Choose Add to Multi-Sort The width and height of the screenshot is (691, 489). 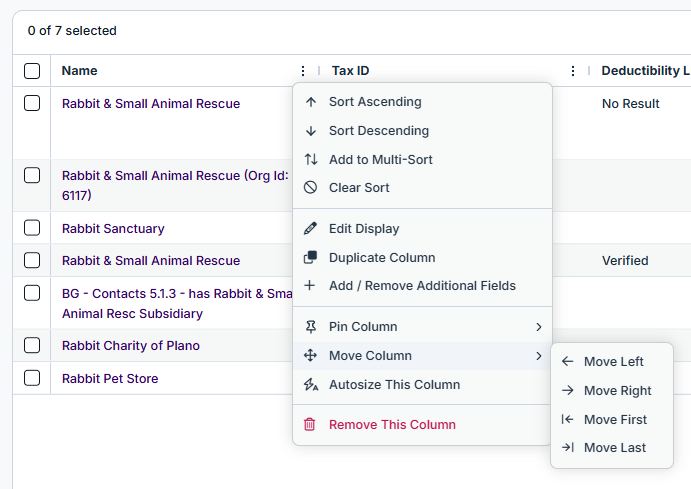422,159
